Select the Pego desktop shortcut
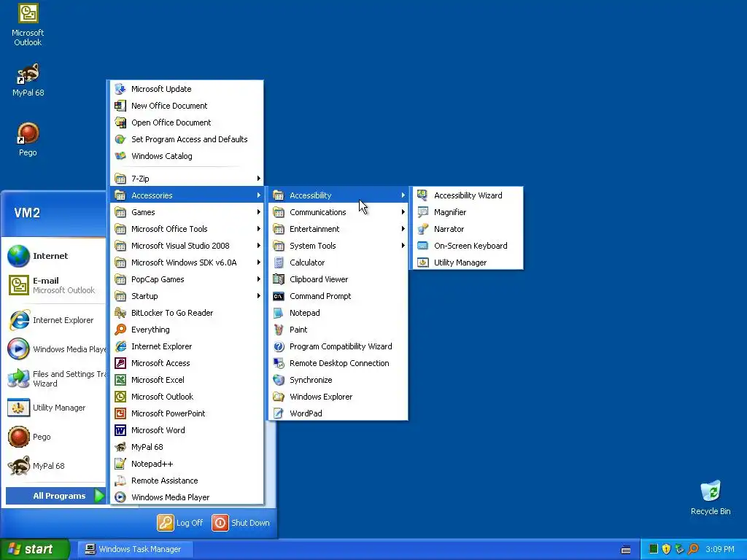 click(28, 139)
